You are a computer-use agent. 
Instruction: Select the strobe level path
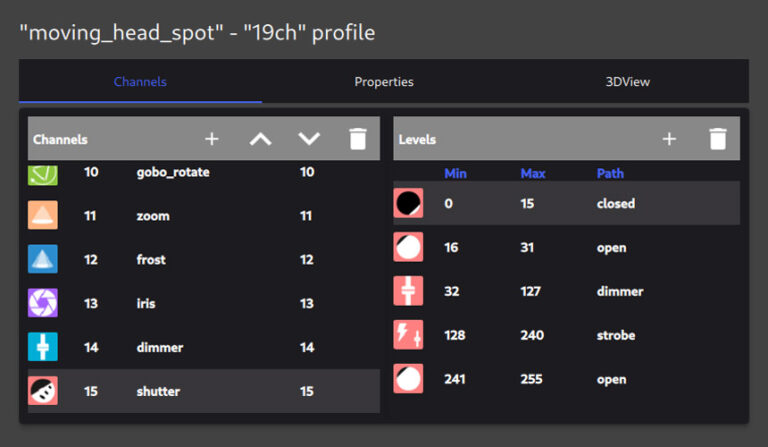[x=616, y=335]
